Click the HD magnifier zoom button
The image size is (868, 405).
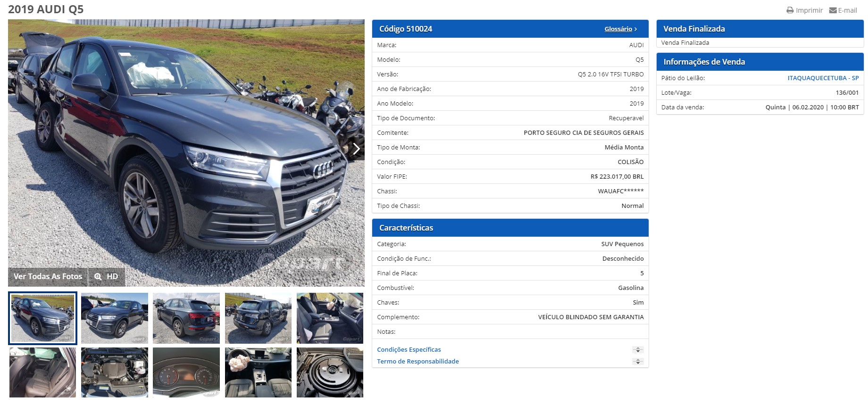(106, 277)
